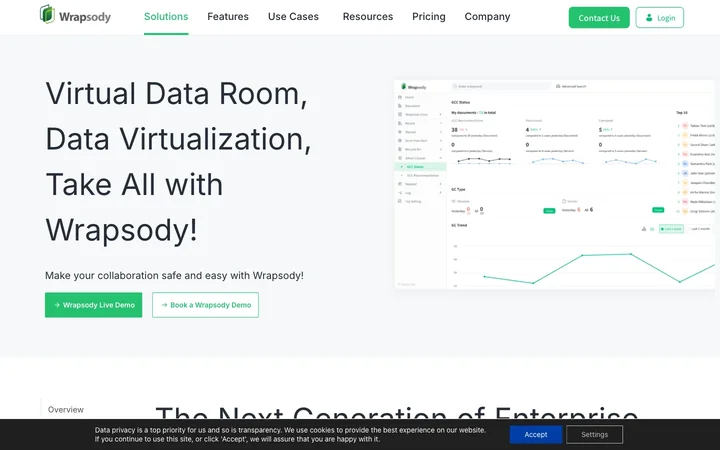Click the Login button
The width and height of the screenshot is (720, 450).
coord(659,17)
